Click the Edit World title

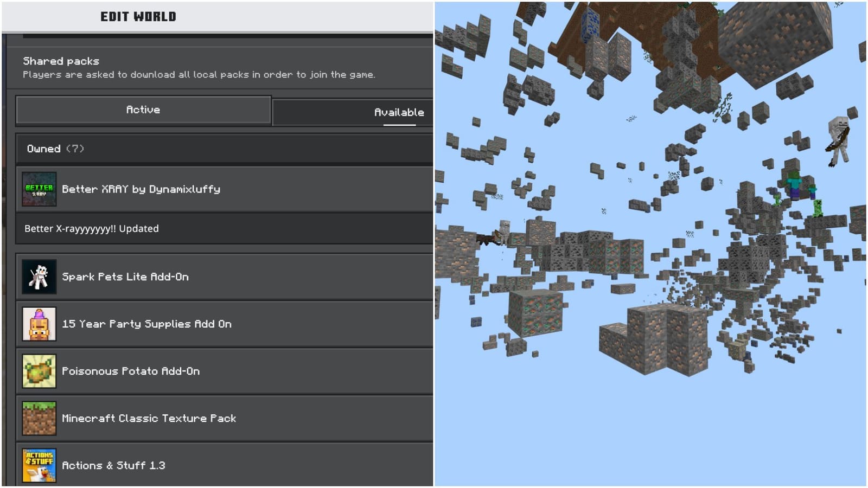[x=137, y=16]
